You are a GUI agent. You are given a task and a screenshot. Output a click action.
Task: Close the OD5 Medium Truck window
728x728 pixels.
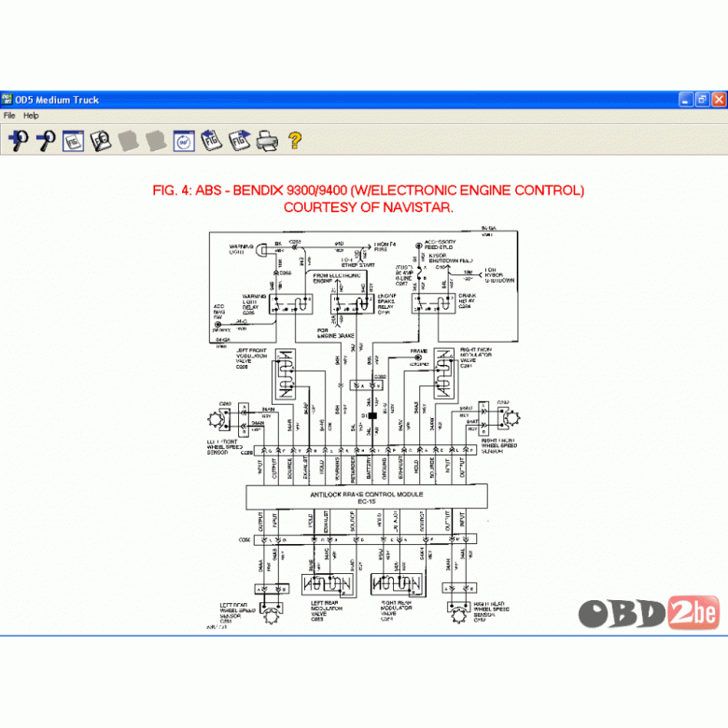coord(720,99)
